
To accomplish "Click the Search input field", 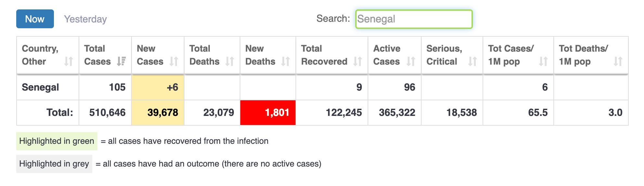I will 414,19.
